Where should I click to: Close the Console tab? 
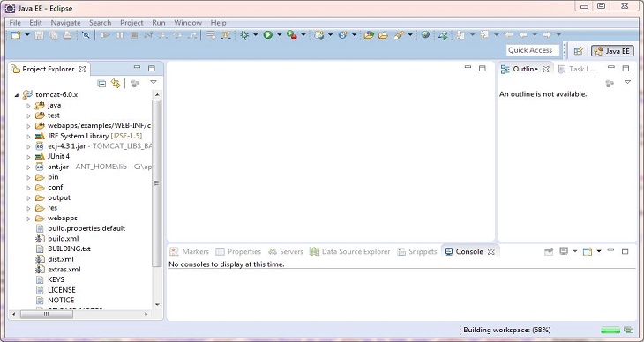491,252
